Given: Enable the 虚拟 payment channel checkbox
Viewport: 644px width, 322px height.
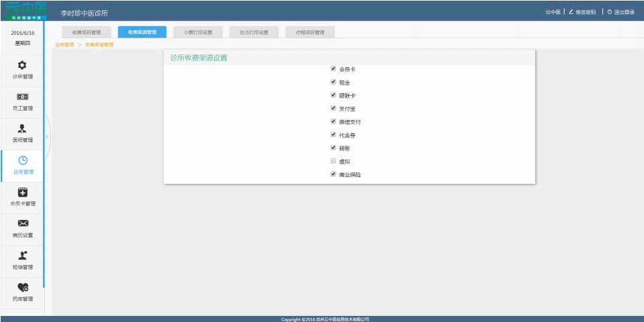Looking at the screenshot, I should (x=333, y=161).
